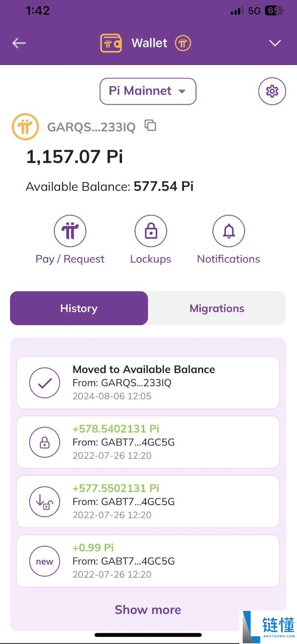Copy the GARQS wallet address
Image resolution: width=297 pixels, height=644 pixels.
click(x=150, y=126)
